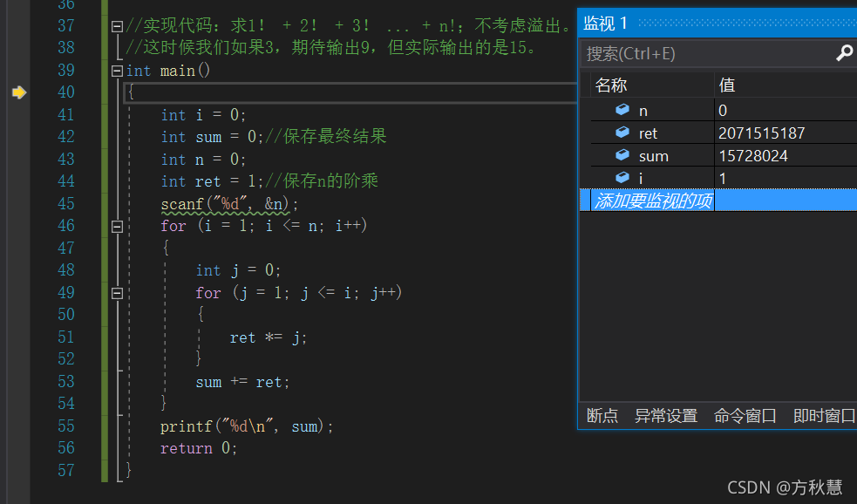Click 'return 0;' on line 56
Screen dimensions: 857x504
coord(199,448)
